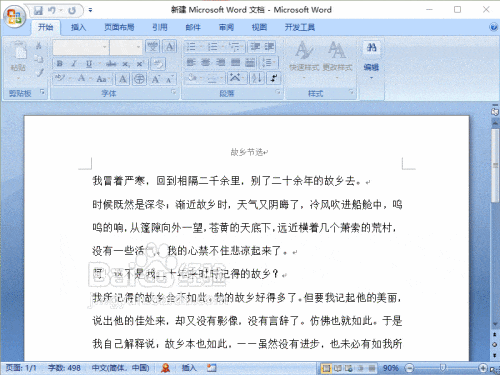500x375 pixels.
Task: Click 页面: 1/1 page indicator
Action: point(21,368)
